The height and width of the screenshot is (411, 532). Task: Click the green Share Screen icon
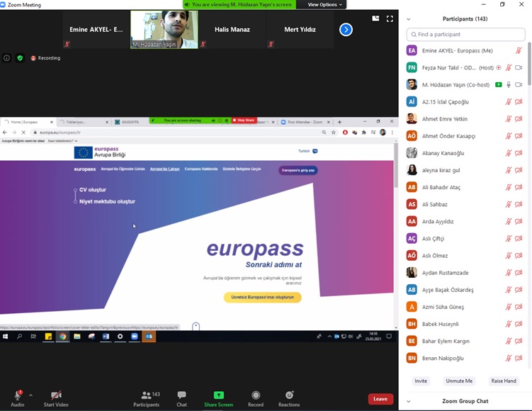click(x=218, y=395)
